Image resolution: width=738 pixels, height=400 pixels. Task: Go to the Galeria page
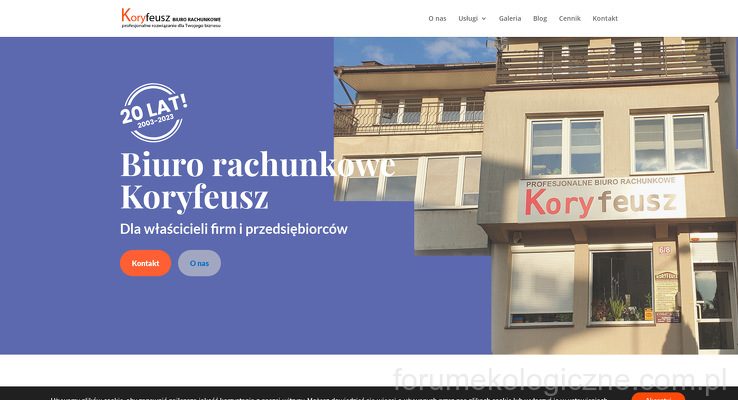click(509, 18)
